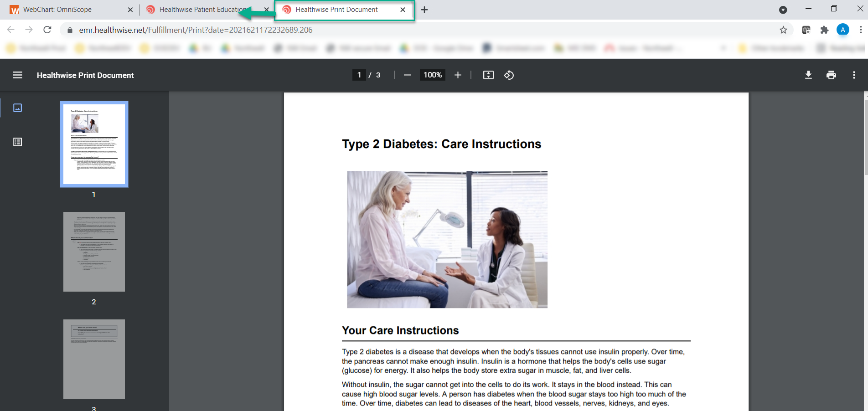
Task: Print the Healthwise document
Action: [x=831, y=75]
